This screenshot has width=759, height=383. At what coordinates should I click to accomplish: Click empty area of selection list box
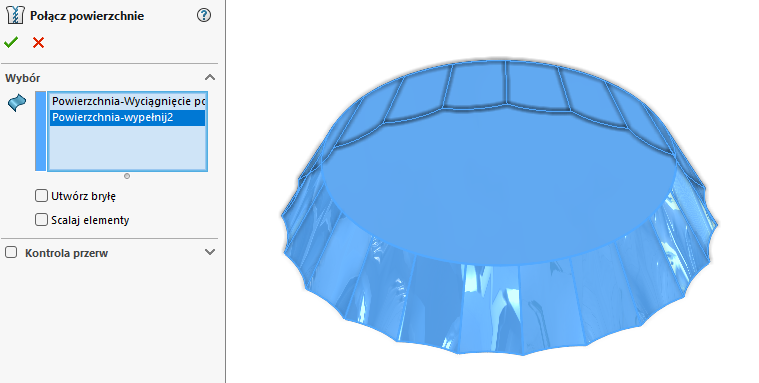(x=128, y=148)
